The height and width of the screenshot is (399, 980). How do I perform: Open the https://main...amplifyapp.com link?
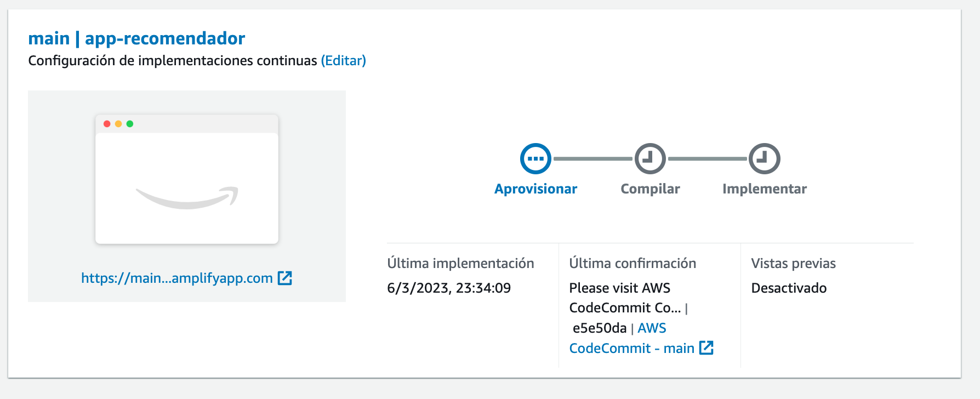coord(177,278)
